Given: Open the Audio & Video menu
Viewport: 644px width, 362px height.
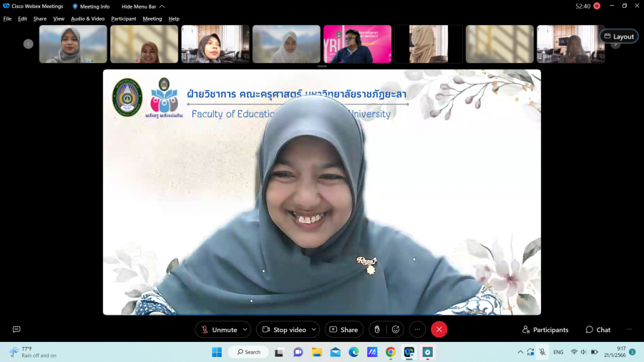Looking at the screenshot, I should [87, 19].
